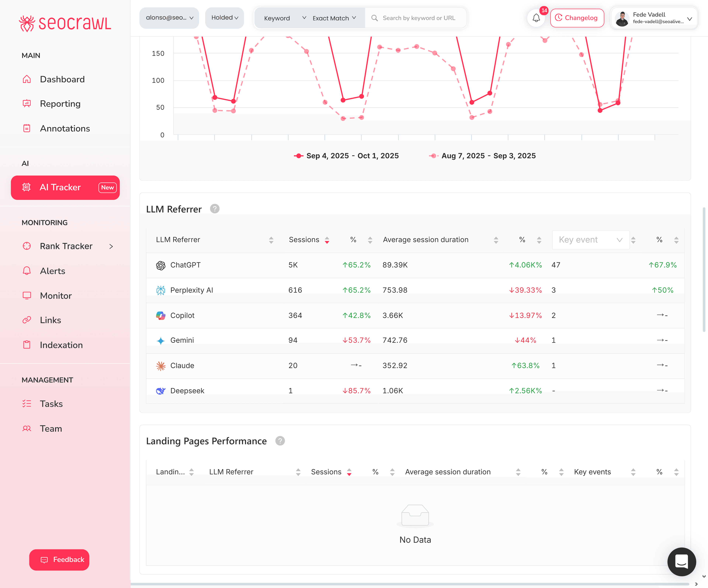Open the Alerts bell in the sidebar
This screenshot has width=708, height=588.
[27, 271]
